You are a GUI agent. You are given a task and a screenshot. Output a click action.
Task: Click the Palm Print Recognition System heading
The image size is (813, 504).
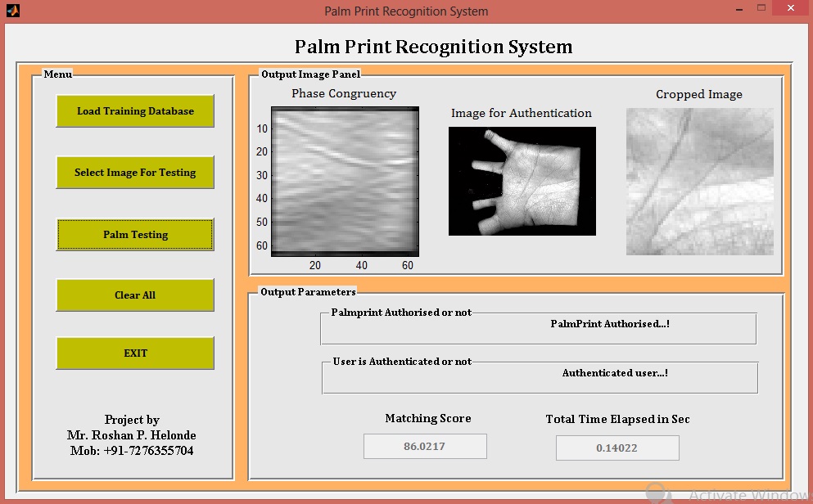click(433, 47)
